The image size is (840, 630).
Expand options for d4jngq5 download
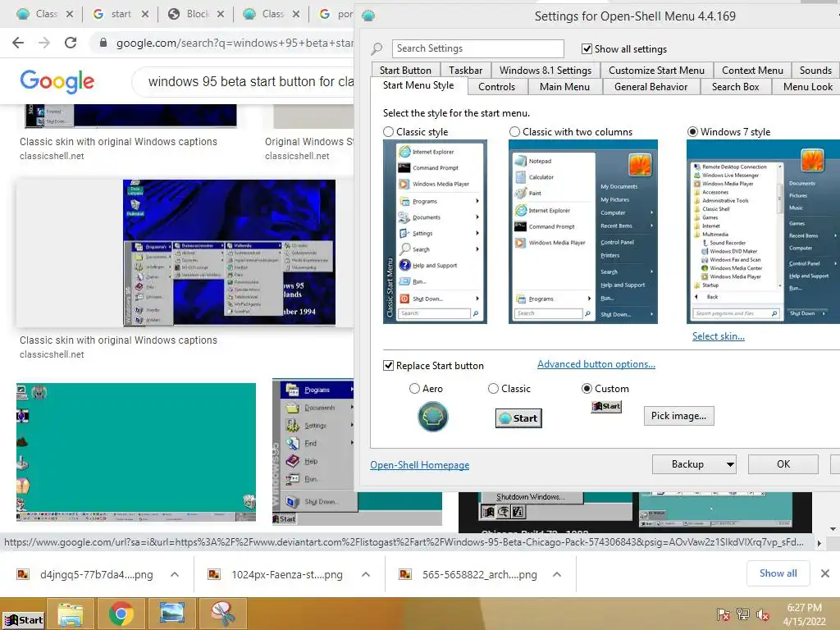coord(175,574)
